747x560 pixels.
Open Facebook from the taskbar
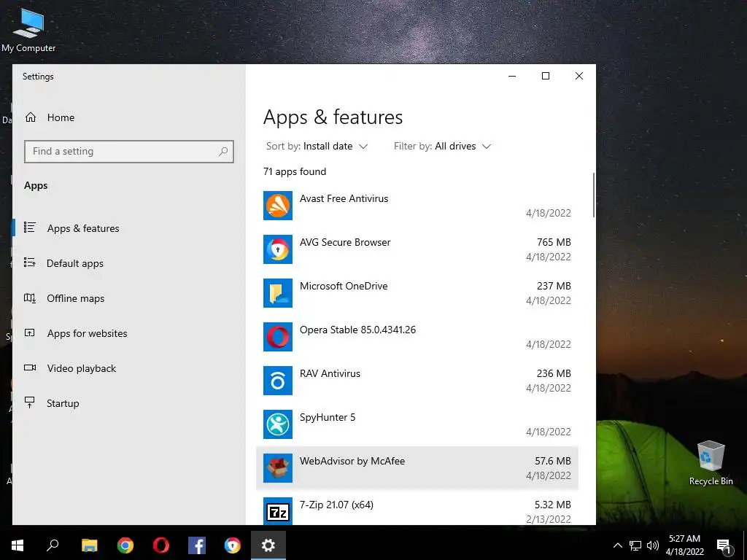[x=197, y=545]
